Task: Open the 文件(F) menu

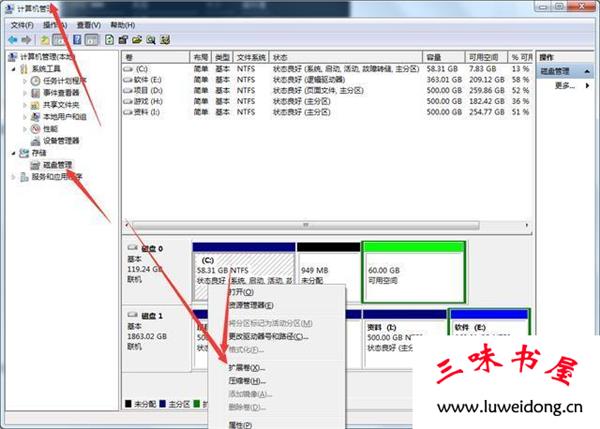Action: 22,24
